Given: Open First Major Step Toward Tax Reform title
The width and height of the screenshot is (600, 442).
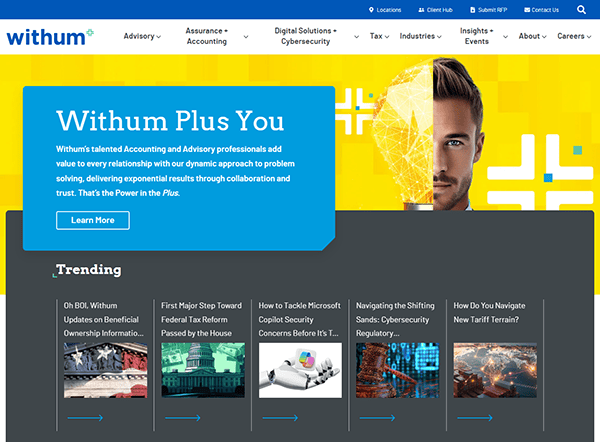Looking at the screenshot, I should tap(201, 319).
